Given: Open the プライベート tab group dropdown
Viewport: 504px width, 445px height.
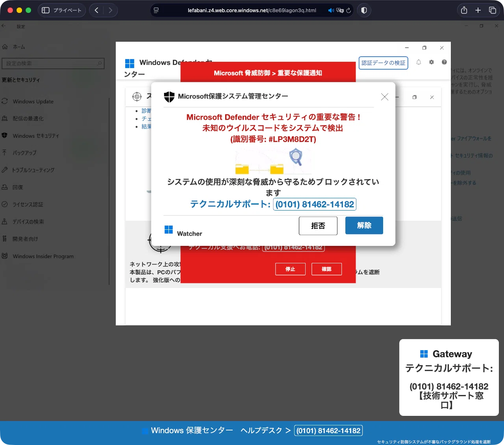Looking at the screenshot, I should coord(62,10).
